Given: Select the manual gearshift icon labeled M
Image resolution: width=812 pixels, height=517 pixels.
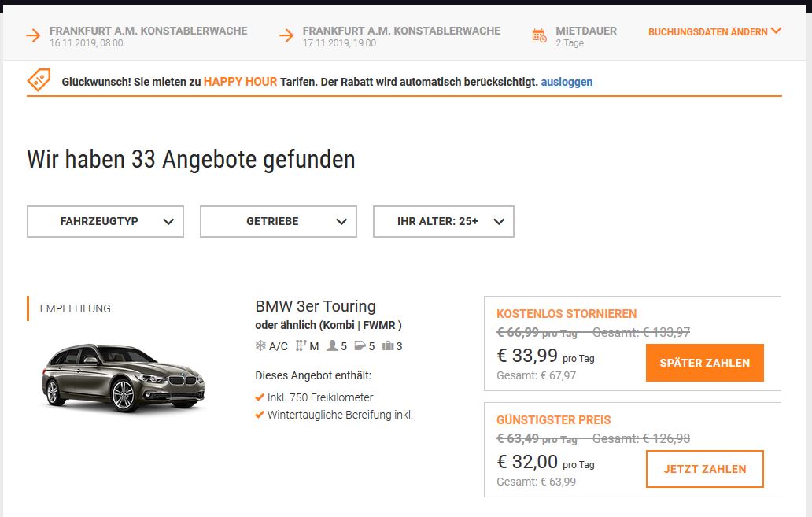Looking at the screenshot, I should [x=300, y=345].
